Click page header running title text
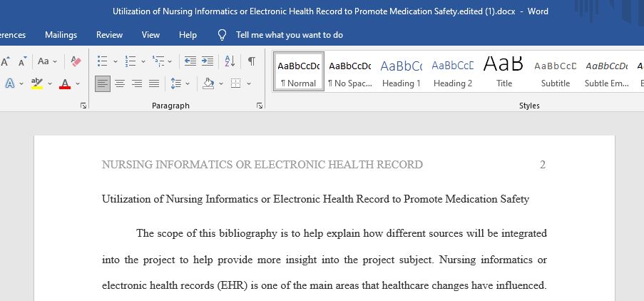The width and height of the screenshot is (644, 301). (x=262, y=165)
